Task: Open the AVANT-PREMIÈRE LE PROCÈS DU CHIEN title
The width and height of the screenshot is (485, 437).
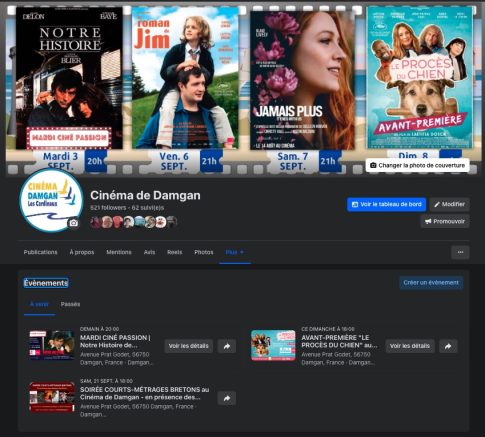Action: pyautogui.click(x=339, y=341)
